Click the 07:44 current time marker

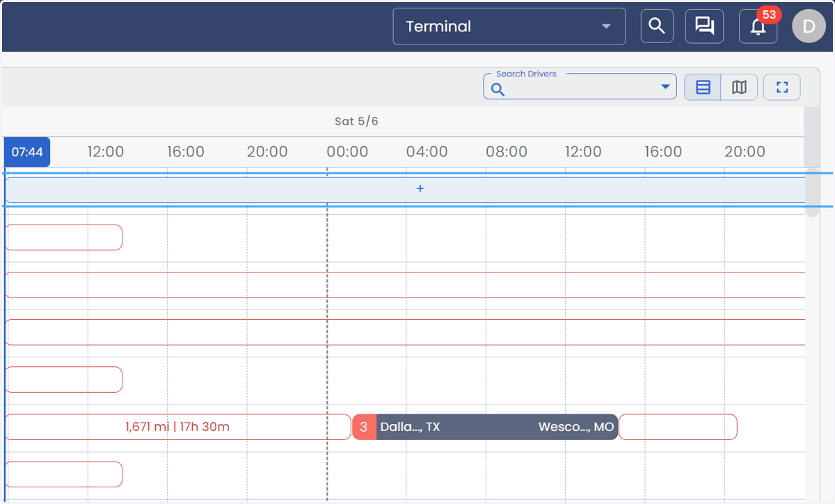pyautogui.click(x=27, y=152)
